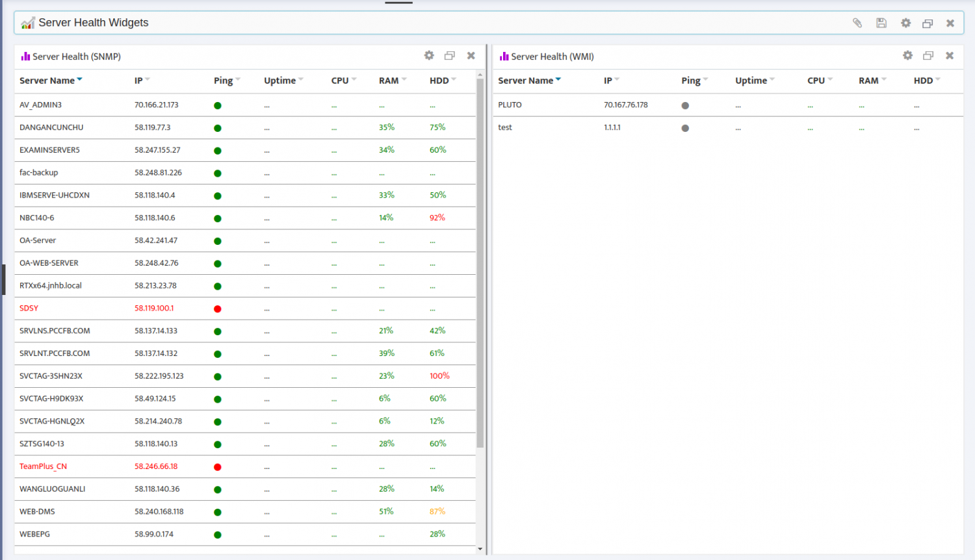Click the chart icon beside Server Health Widgets title
This screenshot has width=975, height=560.
point(29,22)
